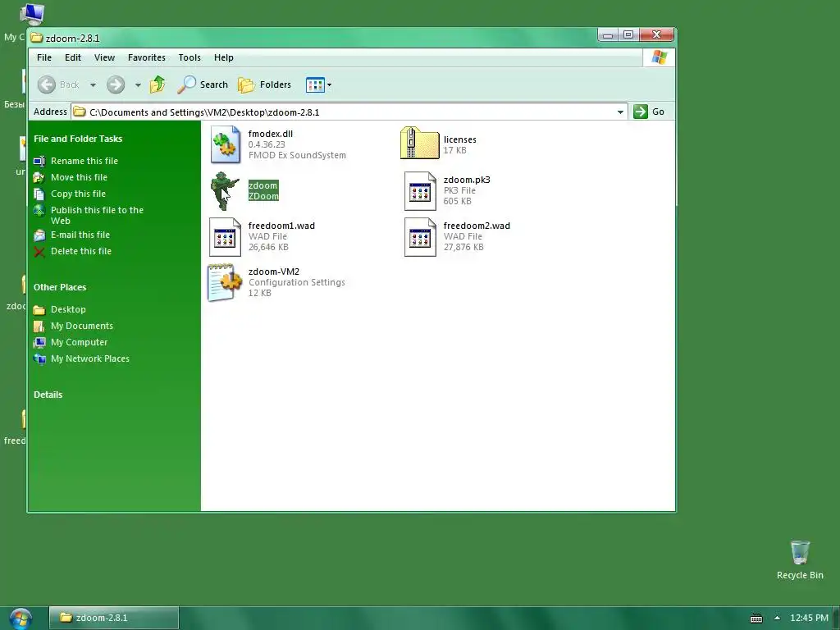The height and width of the screenshot is (630, 840).
Task: Click the My Computer sidebar icon
Action: (39, 342)
